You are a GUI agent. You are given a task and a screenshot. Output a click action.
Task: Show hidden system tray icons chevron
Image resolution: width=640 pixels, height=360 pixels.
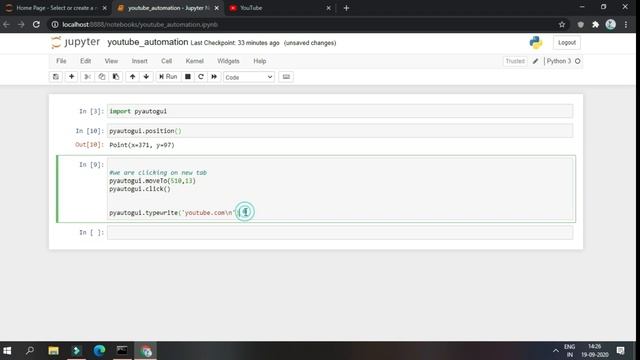coord(556,351)
